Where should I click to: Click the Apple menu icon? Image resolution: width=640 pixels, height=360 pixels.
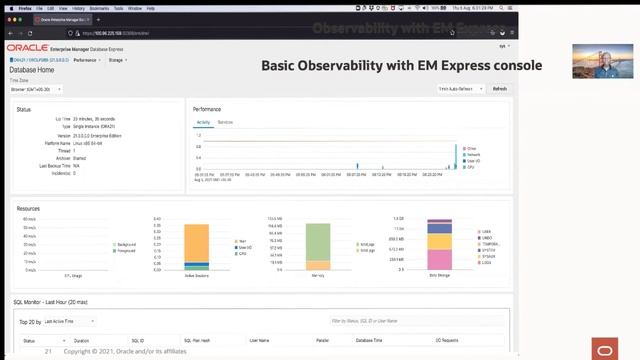click(x=11, y=8)
